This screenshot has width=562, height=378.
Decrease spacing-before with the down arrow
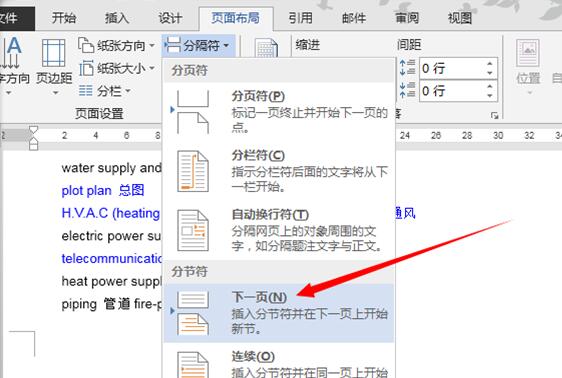click(490, 73)
